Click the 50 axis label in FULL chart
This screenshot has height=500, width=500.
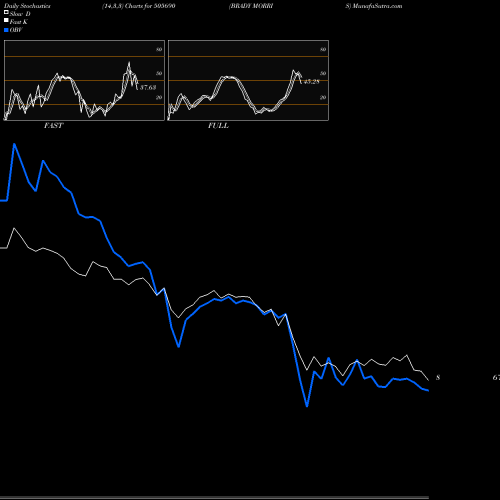pos(323,73)
